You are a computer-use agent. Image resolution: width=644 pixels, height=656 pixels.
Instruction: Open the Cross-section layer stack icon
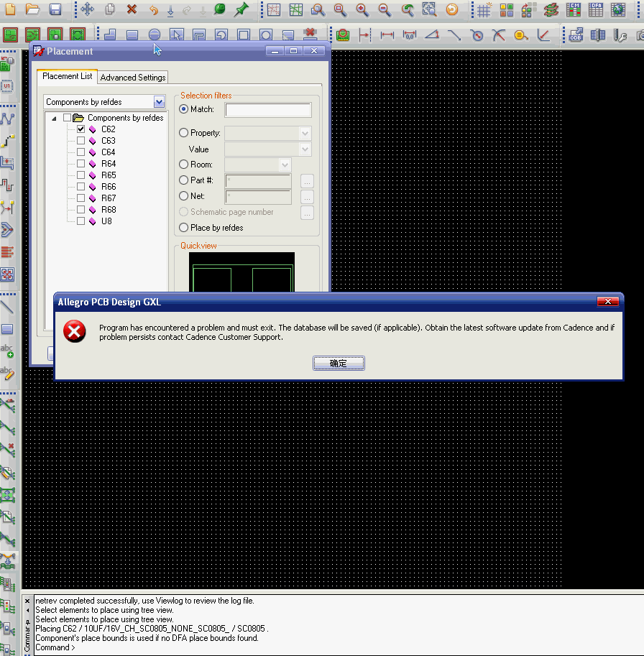coord(551,9)
